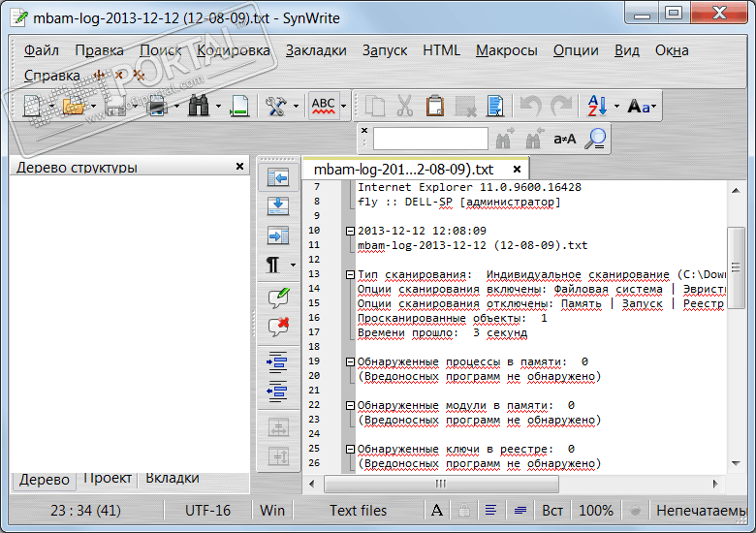This screenshot has height=533, width=756.
Task: Open the Sort dropdown arrow
Action: pyautogui.click(x=616, y=106)
